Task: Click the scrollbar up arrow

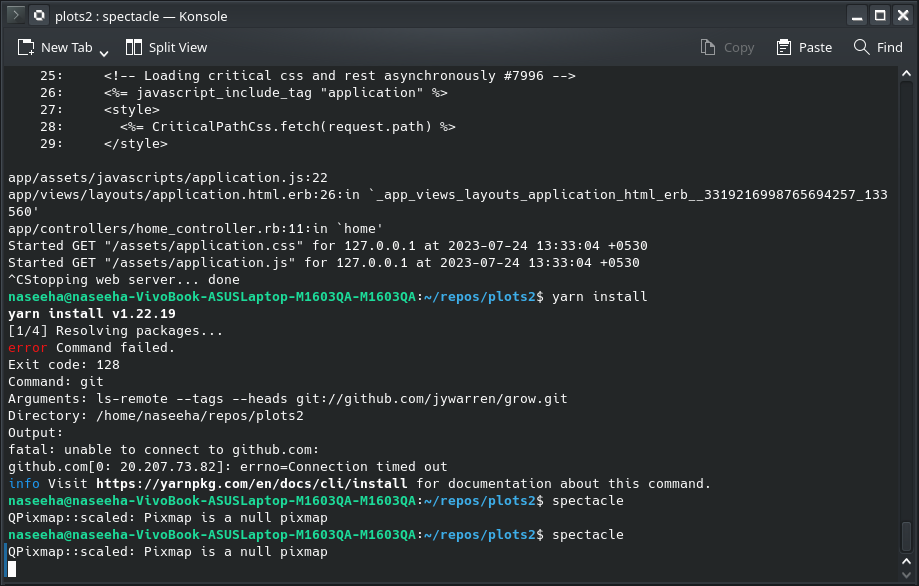Action: pyautogui.click(x=906, y=71)
